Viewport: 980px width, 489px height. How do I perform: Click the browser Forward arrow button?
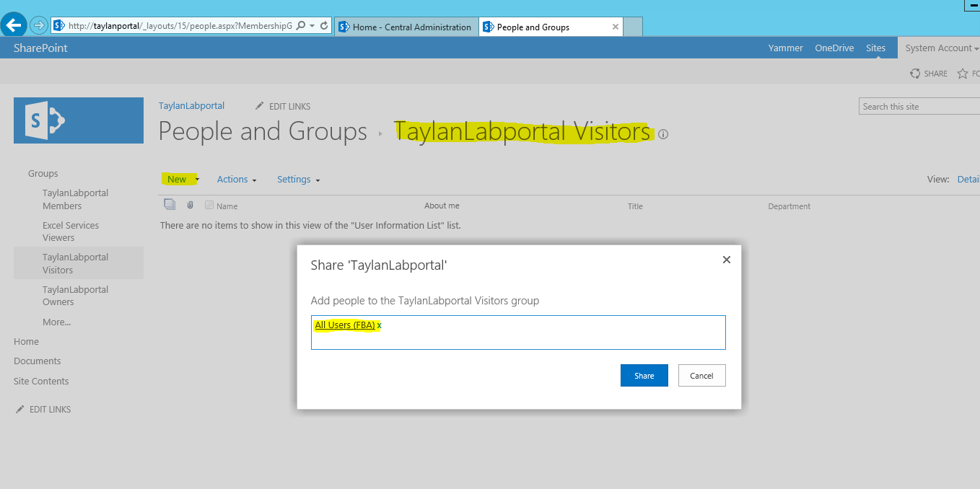point(38,25)
